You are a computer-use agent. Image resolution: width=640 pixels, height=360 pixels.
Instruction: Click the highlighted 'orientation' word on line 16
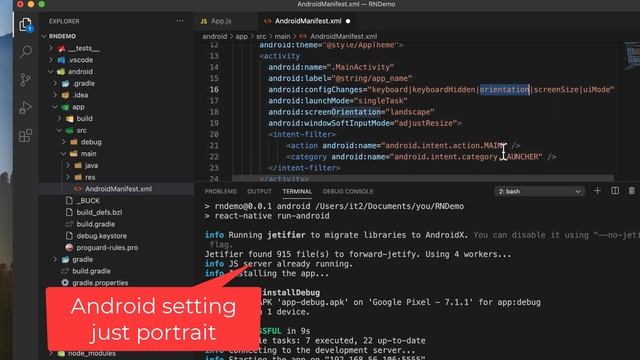[x=504, y=89]
